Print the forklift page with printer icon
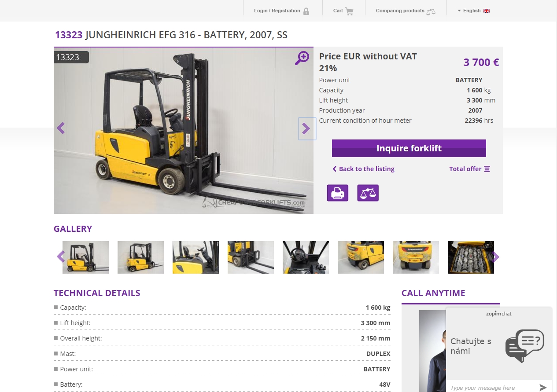 [x=338, y=193]
